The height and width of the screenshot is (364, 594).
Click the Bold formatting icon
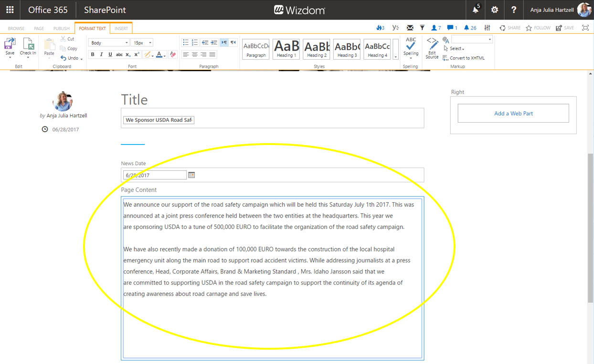(93, 55)
